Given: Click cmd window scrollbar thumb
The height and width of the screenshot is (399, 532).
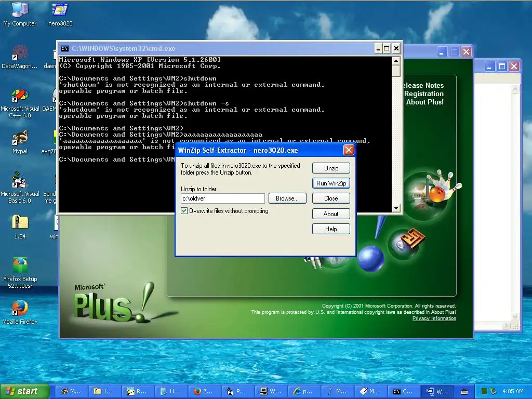Looking at the screenshot, I should pyautogui.click(x=396, y=71).
